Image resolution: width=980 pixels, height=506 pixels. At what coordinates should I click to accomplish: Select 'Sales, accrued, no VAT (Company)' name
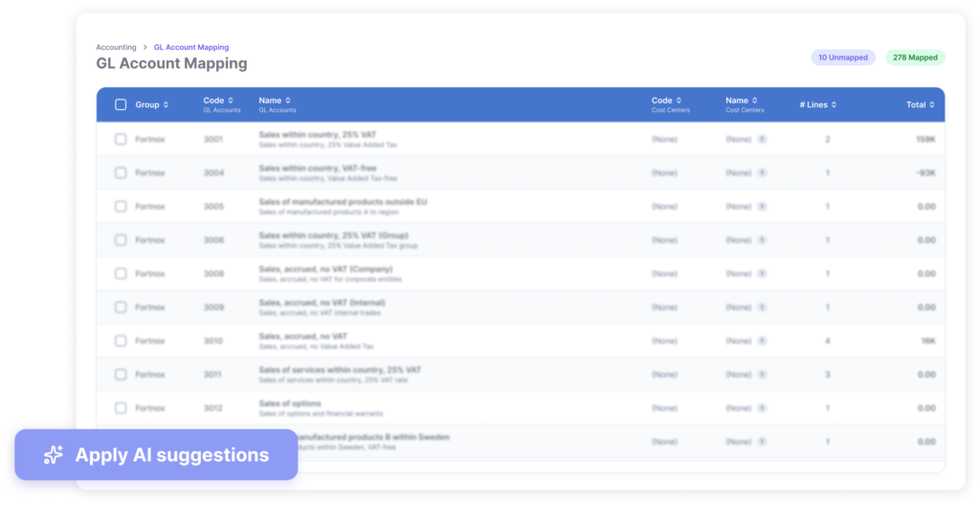(x=325, y=269)
